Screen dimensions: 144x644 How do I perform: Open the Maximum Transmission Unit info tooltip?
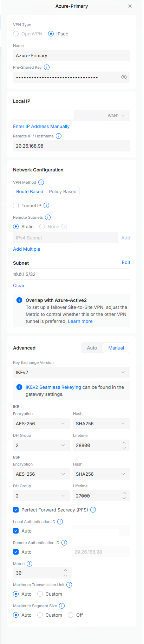69,585
